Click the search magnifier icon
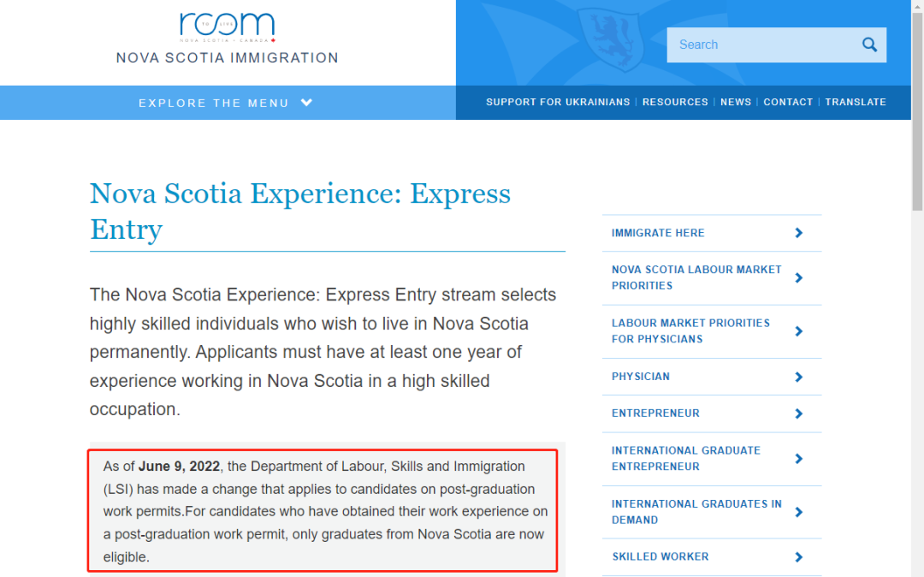Screen dimensions: 924x577 [869, 45]
